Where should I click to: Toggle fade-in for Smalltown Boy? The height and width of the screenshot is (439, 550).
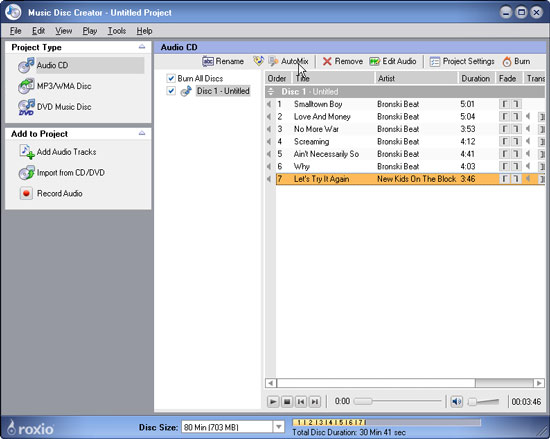(x=504, y=104)
